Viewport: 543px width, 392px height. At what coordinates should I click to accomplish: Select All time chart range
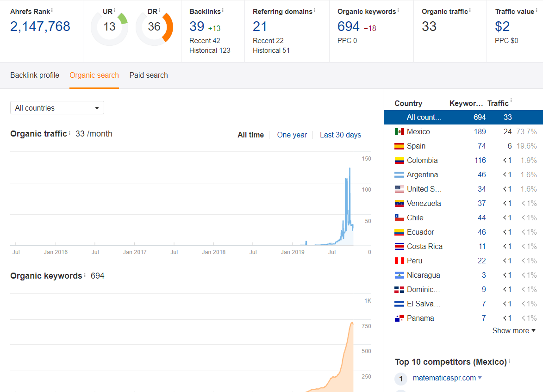coord(251,135)
